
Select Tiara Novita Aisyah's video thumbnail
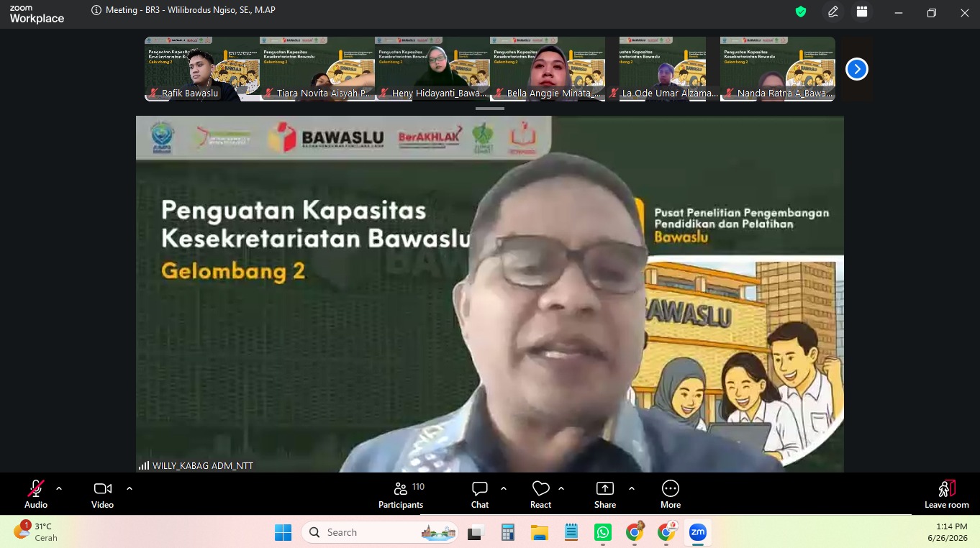coord(317,69)
